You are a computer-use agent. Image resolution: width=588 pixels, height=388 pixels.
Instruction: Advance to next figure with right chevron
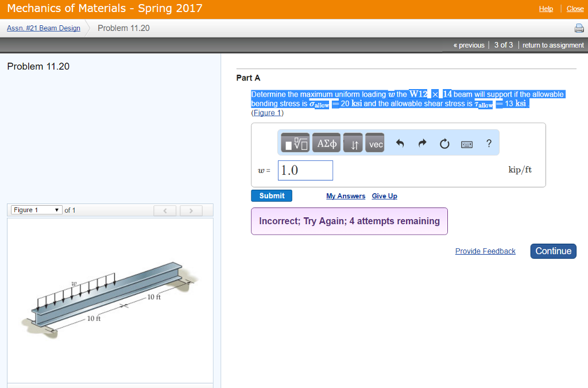[x=191, y=210]
